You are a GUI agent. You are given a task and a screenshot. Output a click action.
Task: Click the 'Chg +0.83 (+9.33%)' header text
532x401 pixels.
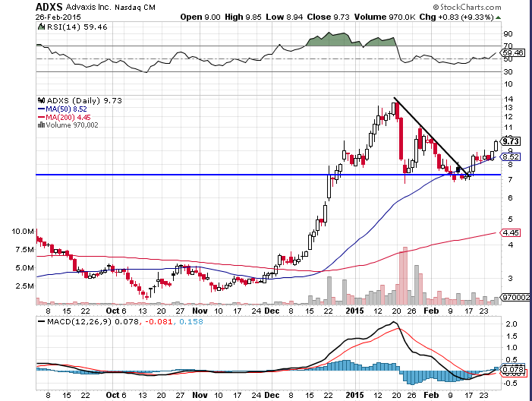[456, 17]
